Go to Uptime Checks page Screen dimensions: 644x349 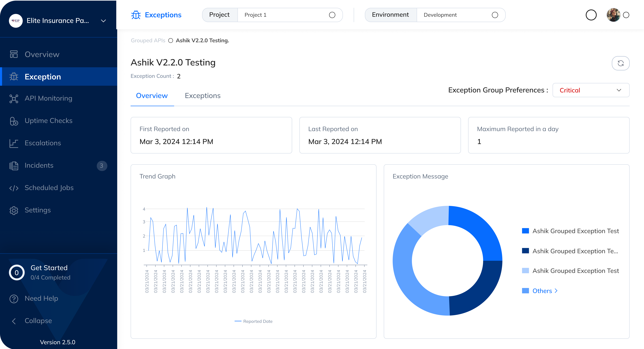[x=48, y=121]
